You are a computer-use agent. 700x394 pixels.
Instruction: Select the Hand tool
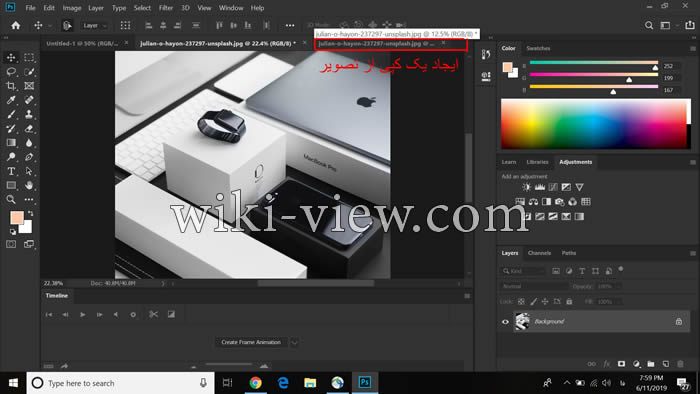point(29,185)
